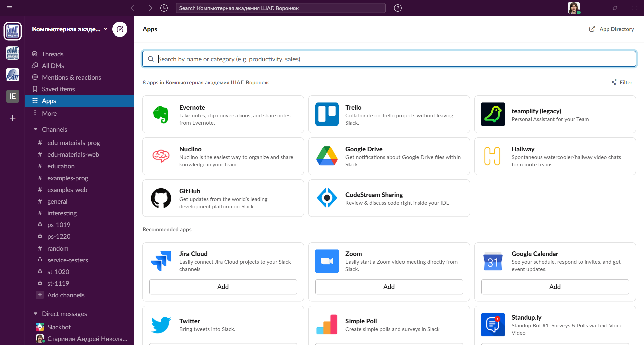This screenshot has height=345, width=644.
Task: Open Saved items
Action: pyautogui.click(x=79, y=89)
